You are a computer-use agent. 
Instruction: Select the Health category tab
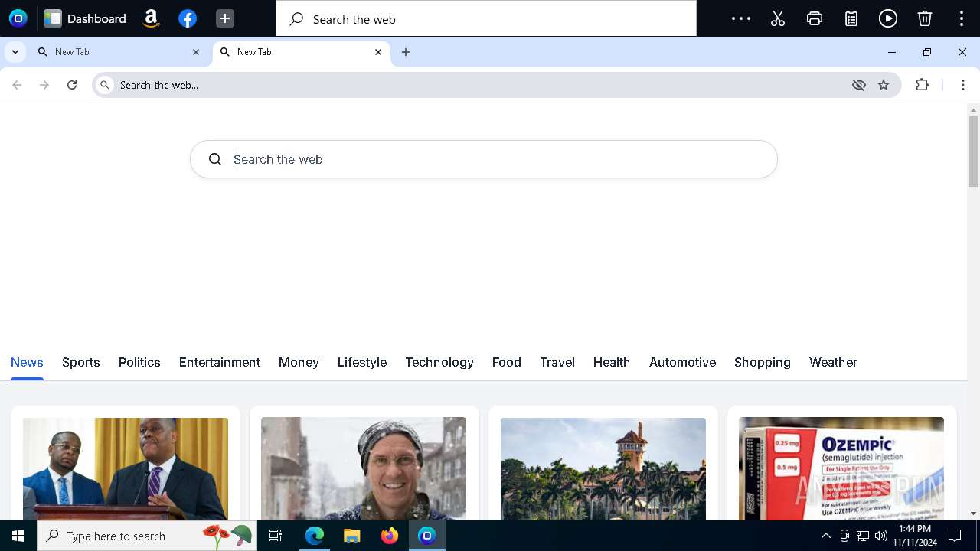coord(612,362)
